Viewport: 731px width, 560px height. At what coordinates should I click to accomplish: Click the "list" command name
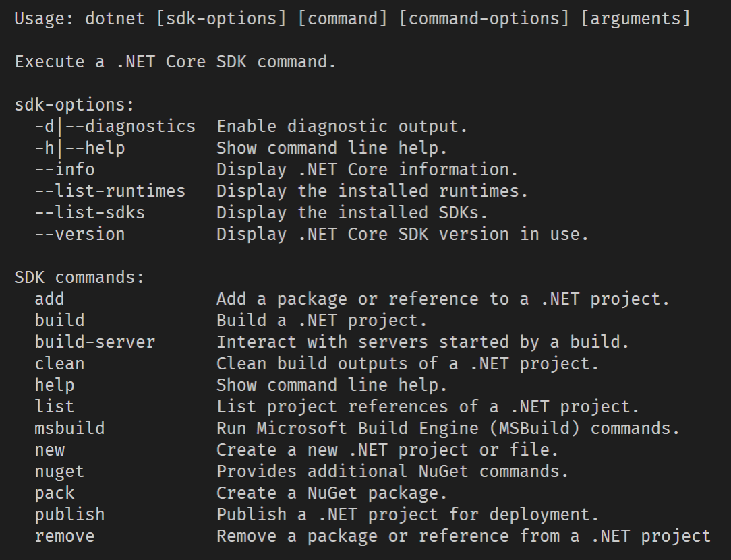click(55, 407)
